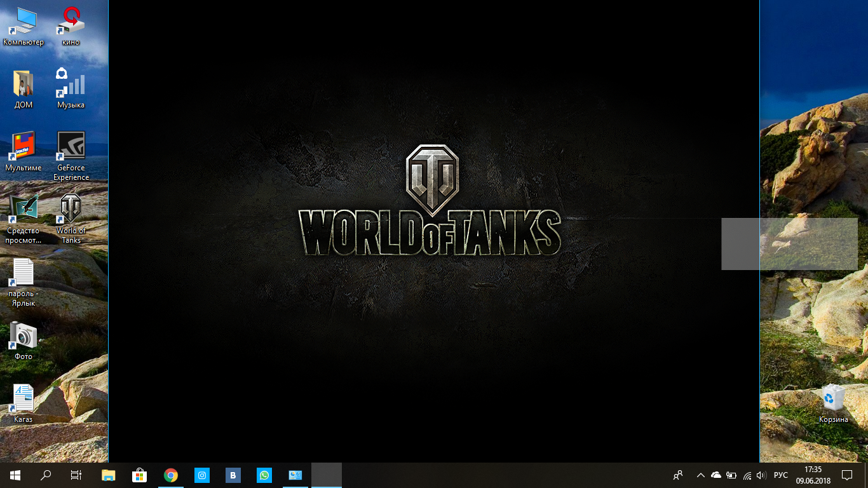Open the Фото camera shortcut
Image resolution: width=868 pixels, height=488 pixels.
pyautogui.click(x=24, y=341)
